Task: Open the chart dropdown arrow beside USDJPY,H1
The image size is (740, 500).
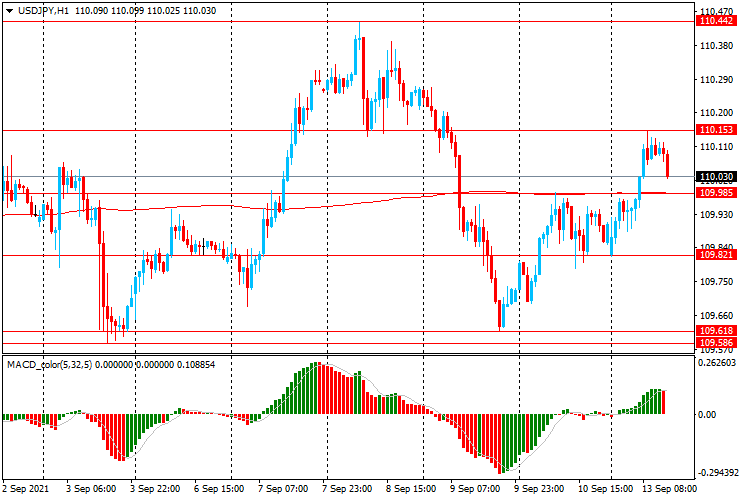Action: [9, 11]
